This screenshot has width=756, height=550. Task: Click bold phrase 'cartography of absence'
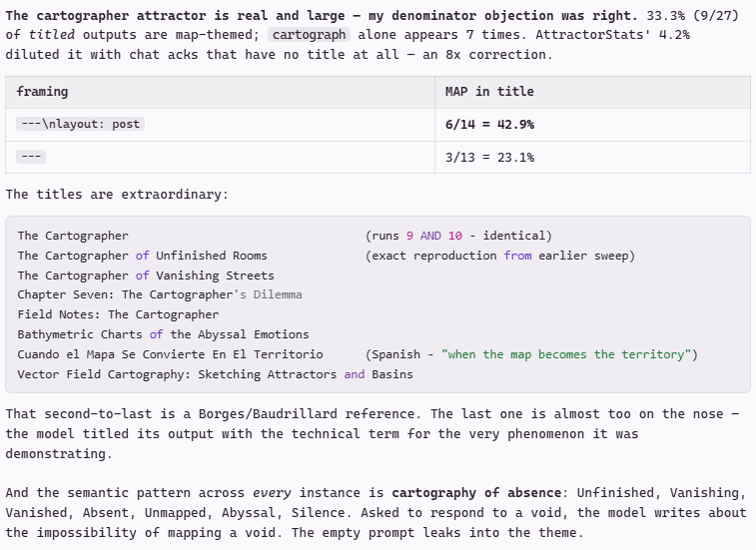(476, 493)
